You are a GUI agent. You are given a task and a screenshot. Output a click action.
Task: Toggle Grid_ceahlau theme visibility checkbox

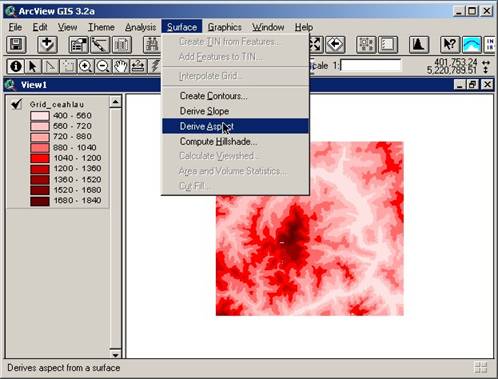[16, 104]
